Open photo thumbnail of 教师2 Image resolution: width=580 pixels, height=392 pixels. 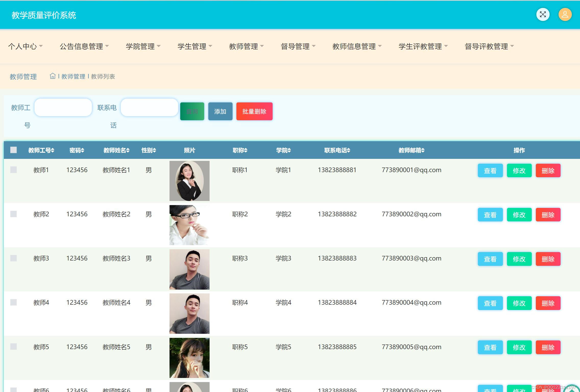point(189,225)
